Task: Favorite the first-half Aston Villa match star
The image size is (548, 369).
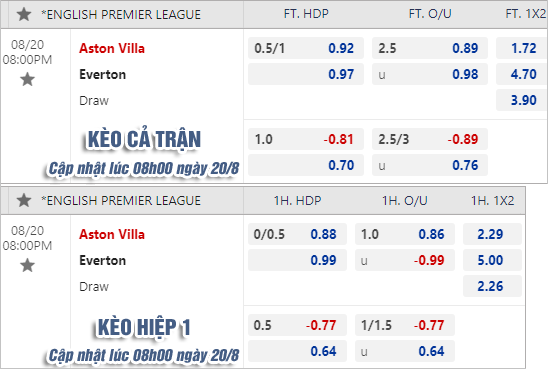Action: 27,265
